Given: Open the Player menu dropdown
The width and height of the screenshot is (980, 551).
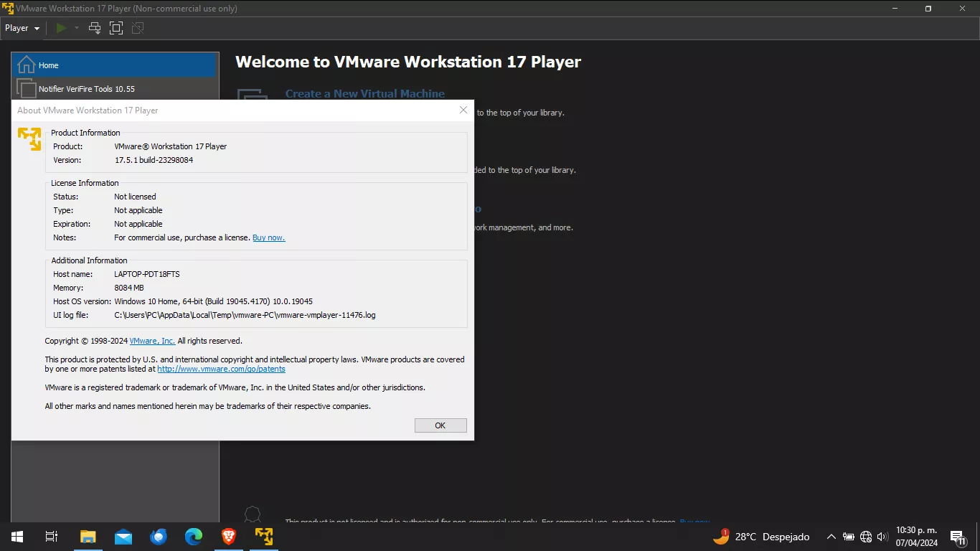Looking at the screenshot, I should point(22,28).
